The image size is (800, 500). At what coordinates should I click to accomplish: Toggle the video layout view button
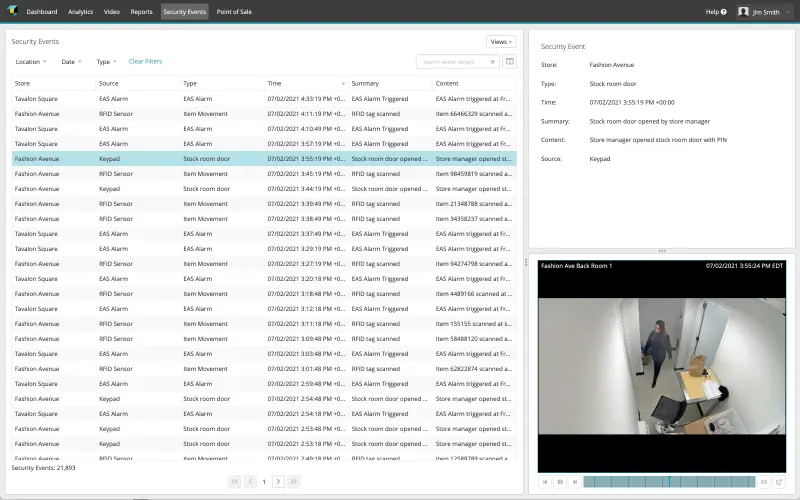[x=764, y=482]
